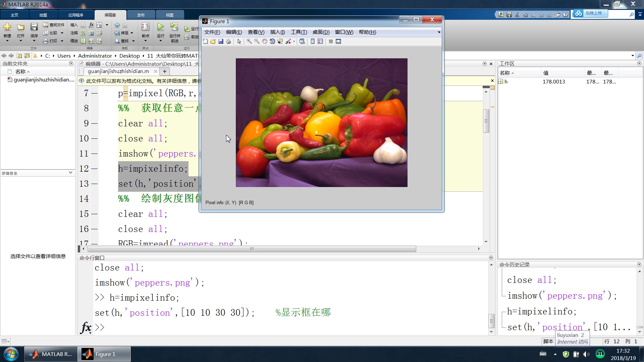
Task: Click the Command Window prompt input
Action: [292, 327]
